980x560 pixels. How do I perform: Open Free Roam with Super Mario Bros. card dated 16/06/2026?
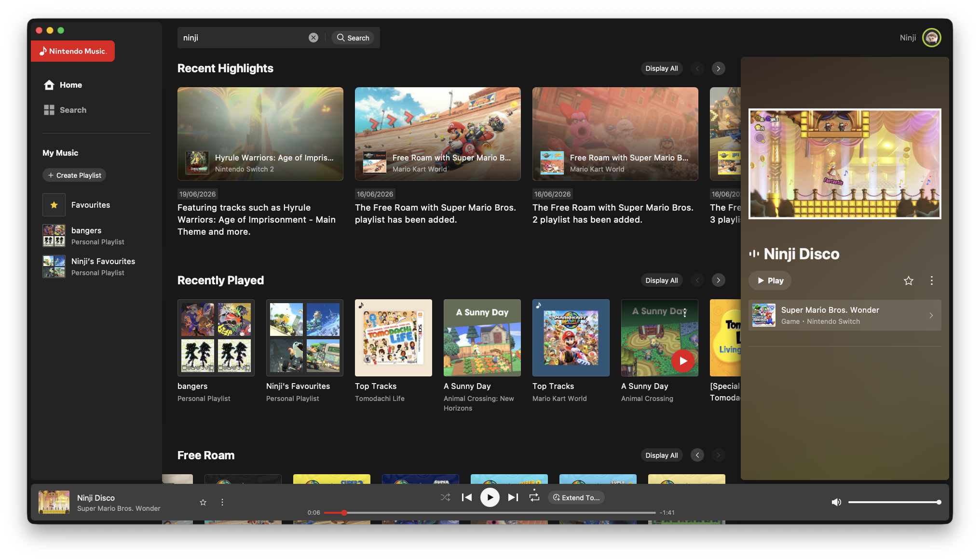tap(438, 134)
